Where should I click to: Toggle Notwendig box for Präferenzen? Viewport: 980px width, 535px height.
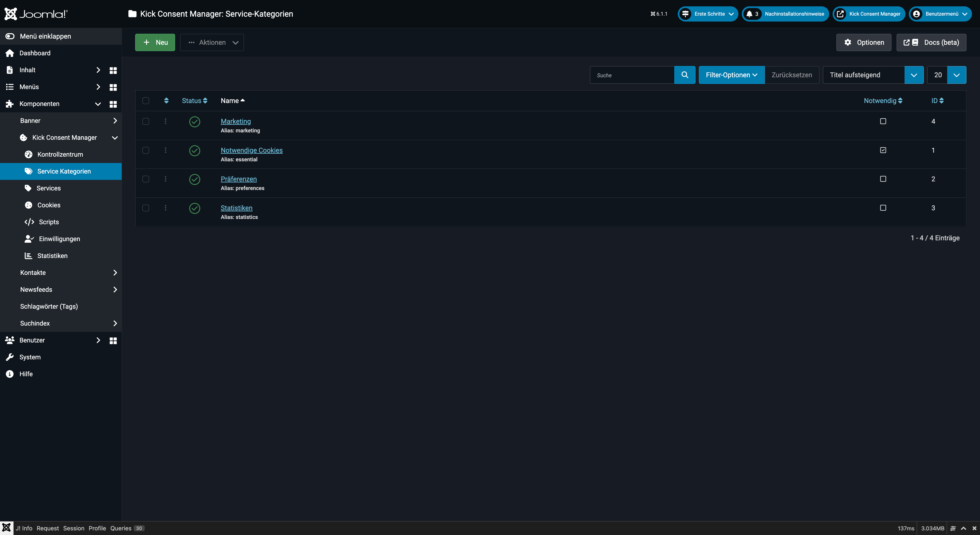[x=883, y=179]
